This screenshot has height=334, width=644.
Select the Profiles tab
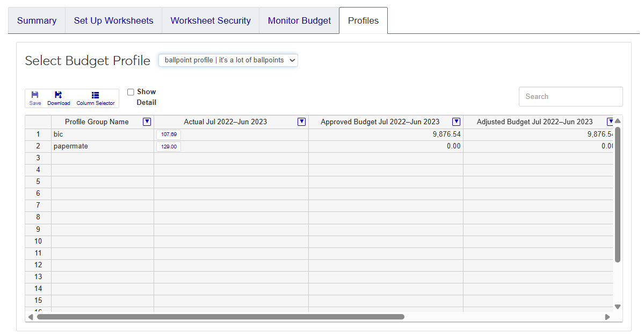tap(363, 20)
